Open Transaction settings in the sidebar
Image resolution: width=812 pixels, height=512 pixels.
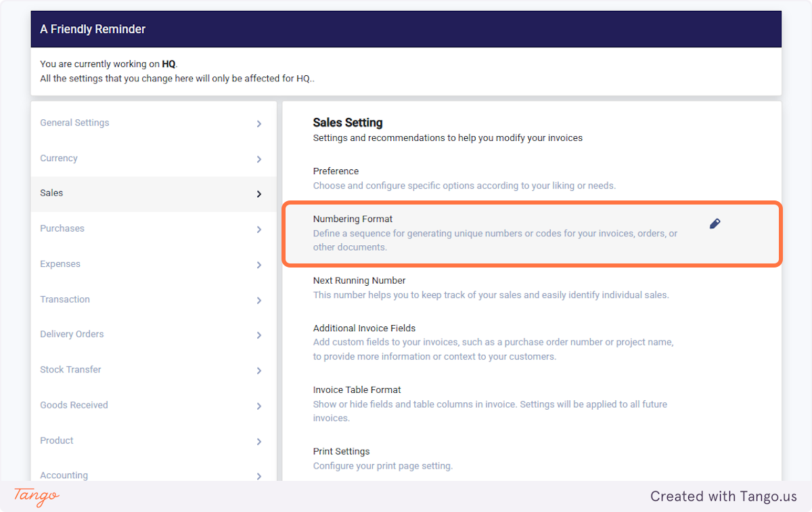[x=154, y=299]
